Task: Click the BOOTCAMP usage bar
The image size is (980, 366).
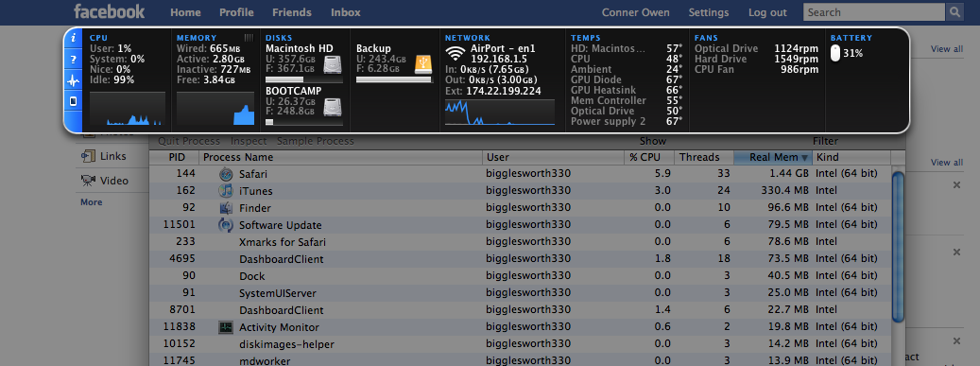Action: coord(303,122)
